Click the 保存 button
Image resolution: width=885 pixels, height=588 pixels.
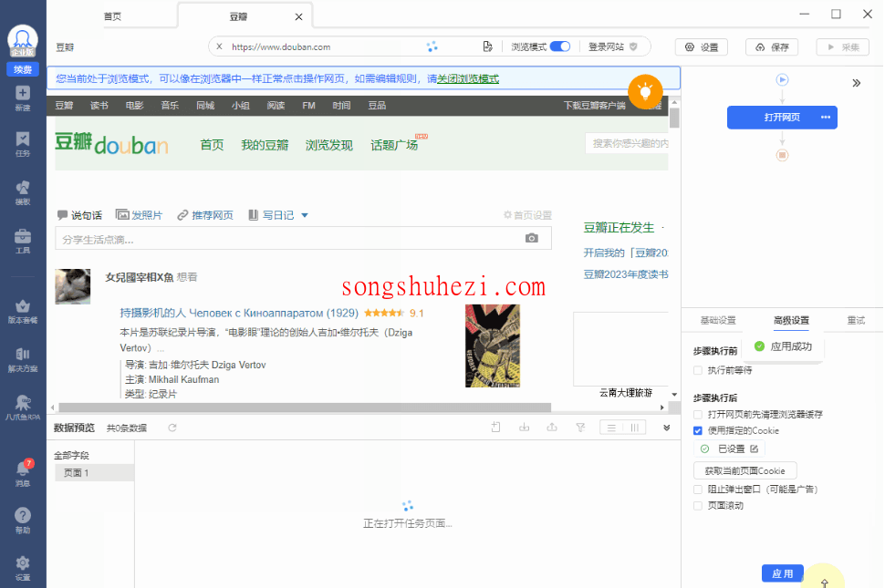[772, 47]
